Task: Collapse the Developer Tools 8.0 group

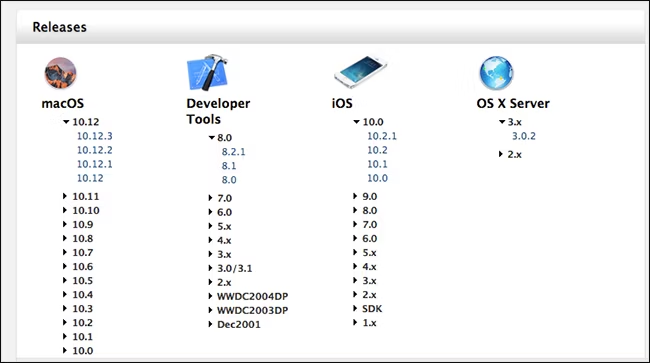Action: [211, 138]
